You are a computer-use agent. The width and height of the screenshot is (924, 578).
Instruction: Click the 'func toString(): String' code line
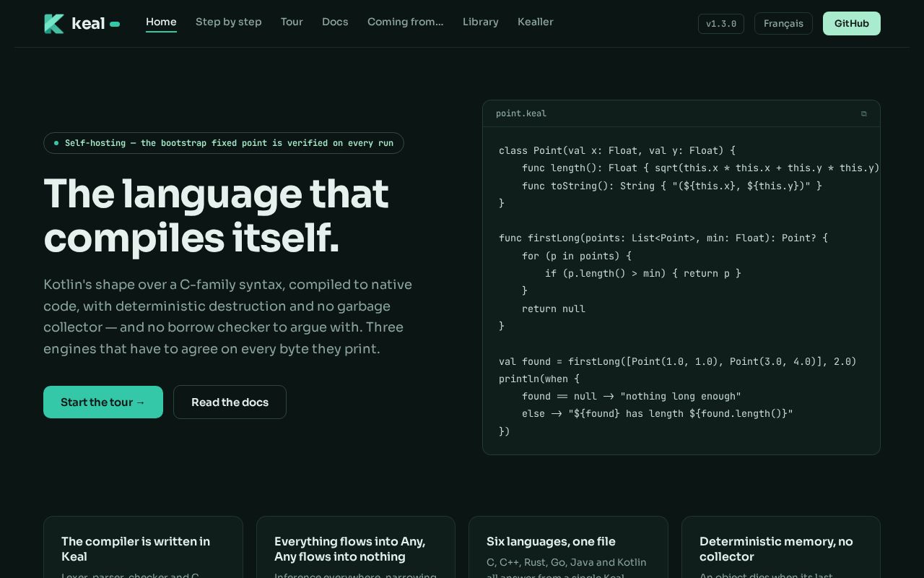672,186
